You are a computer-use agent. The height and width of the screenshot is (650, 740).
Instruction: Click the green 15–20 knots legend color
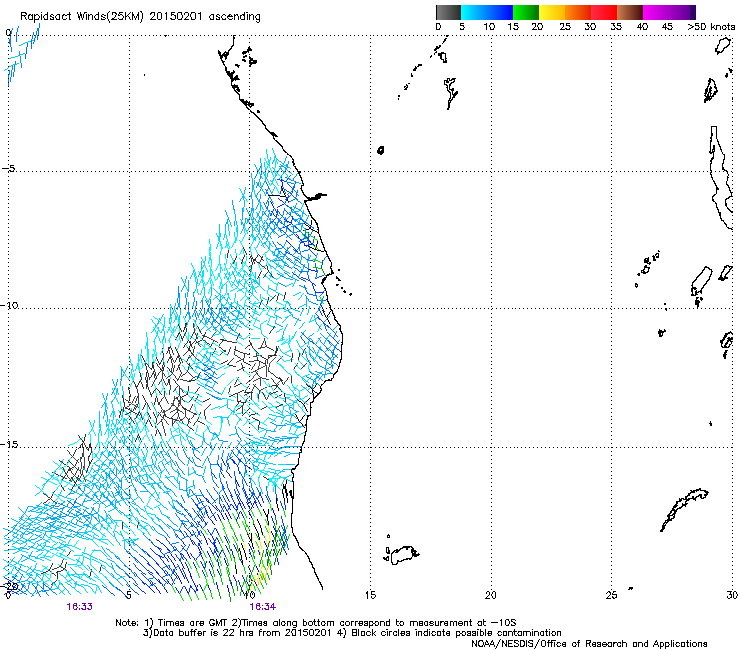526,12
